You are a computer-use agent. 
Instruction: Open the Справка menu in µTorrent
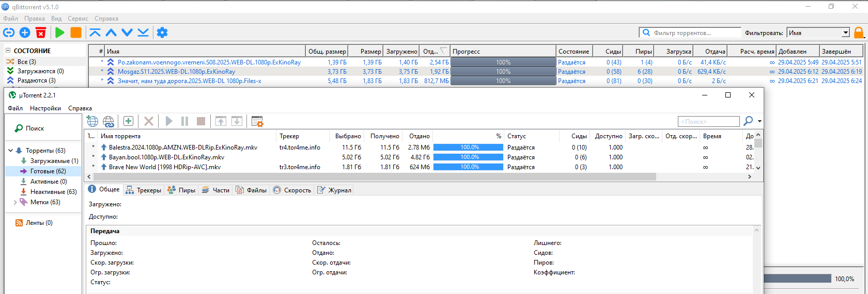tap(80, 108)
